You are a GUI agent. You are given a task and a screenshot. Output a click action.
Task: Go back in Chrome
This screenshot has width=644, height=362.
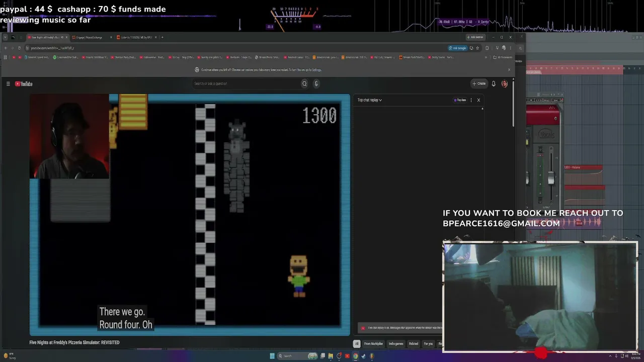pos(6,48)
